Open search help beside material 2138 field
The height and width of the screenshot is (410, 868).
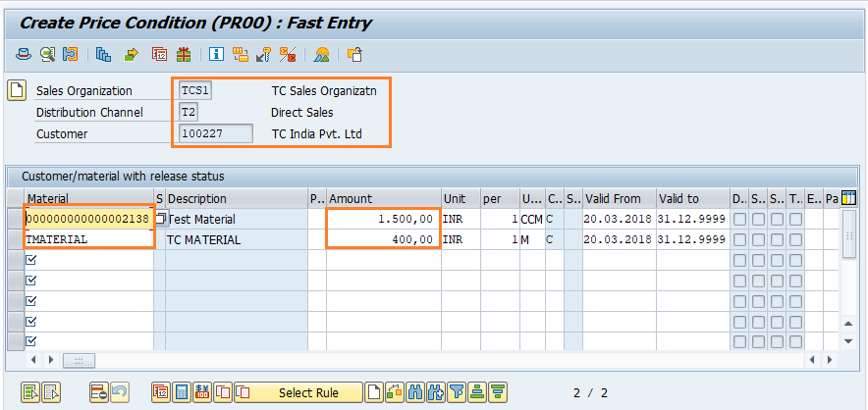160,219
